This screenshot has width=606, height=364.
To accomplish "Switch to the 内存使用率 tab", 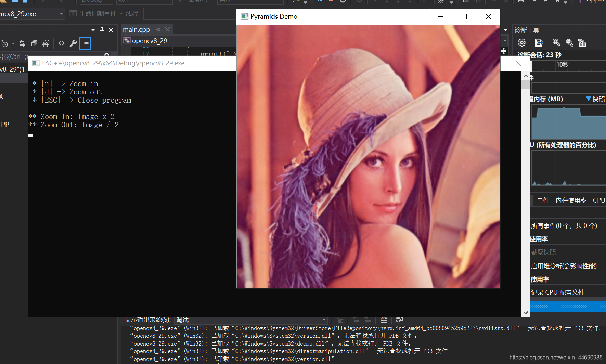I will (571, 200).
